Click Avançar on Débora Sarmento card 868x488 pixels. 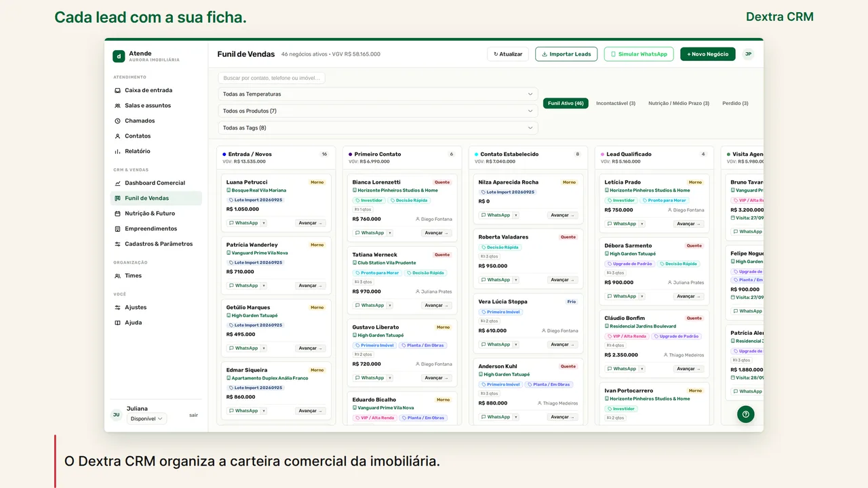tap(689, 296)
